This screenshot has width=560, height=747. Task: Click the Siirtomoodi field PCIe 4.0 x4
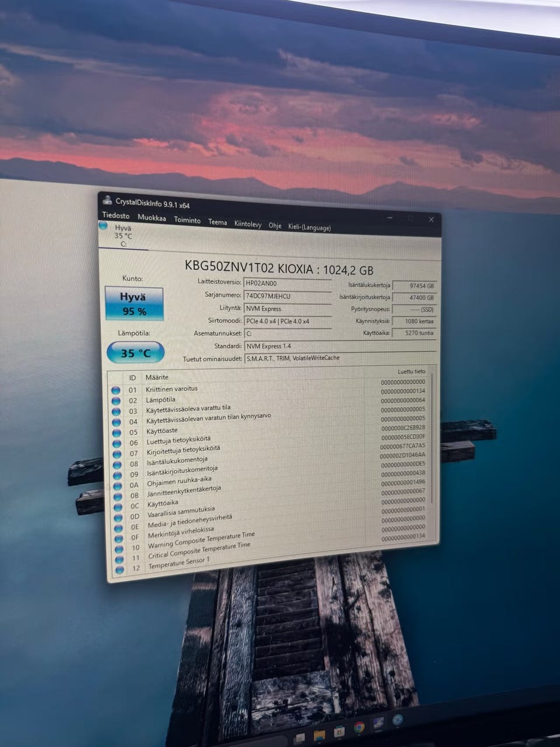pos(288,321)
